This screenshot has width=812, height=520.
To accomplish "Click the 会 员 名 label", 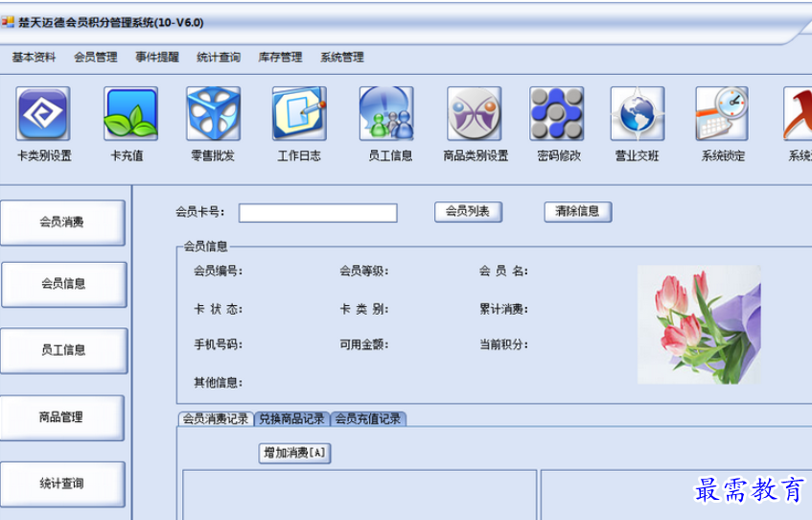I will coord(504,272).
